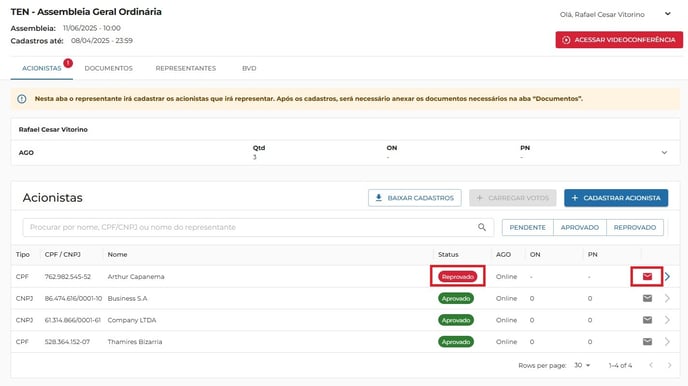Click the shareholder search input field
This screenshot has width=688, height=386.
click(258, 227)
